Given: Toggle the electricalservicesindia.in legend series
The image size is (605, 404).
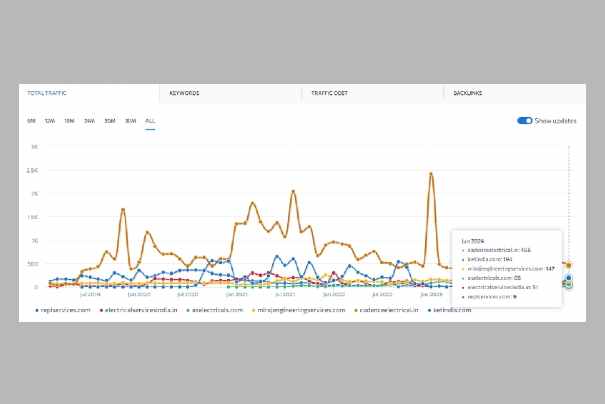Looking at the screenshot, I should [x=141, y=310].
